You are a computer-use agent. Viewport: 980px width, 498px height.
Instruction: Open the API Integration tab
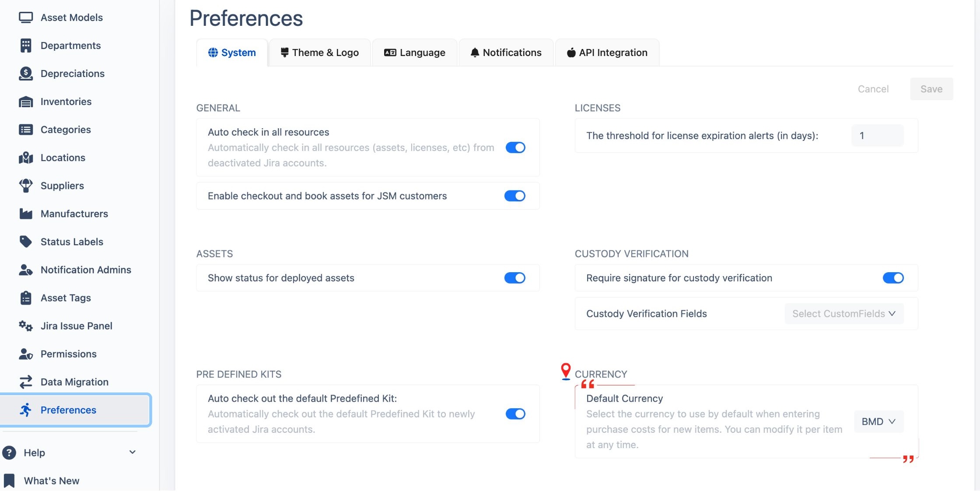607,53
